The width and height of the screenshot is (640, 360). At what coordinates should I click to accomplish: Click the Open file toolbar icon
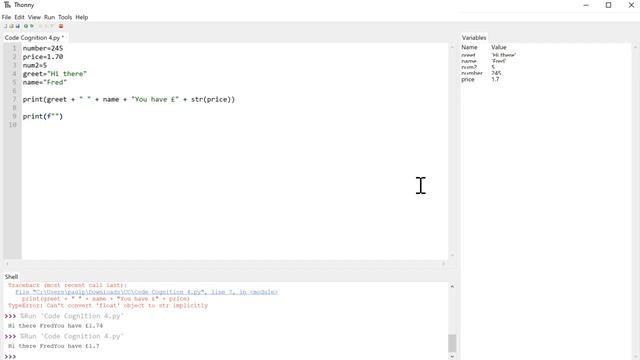[x=11, y=26]
